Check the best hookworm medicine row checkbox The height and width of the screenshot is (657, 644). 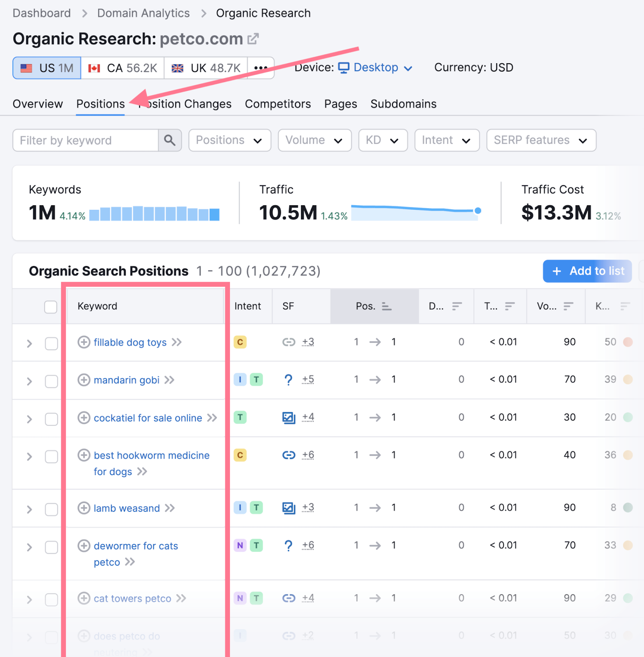pos(51,457)
